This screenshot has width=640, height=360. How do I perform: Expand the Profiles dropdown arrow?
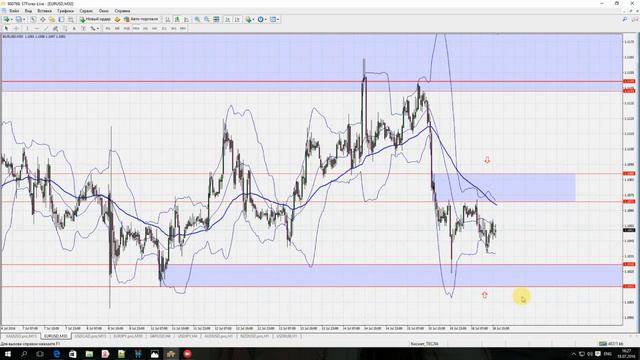24,19
